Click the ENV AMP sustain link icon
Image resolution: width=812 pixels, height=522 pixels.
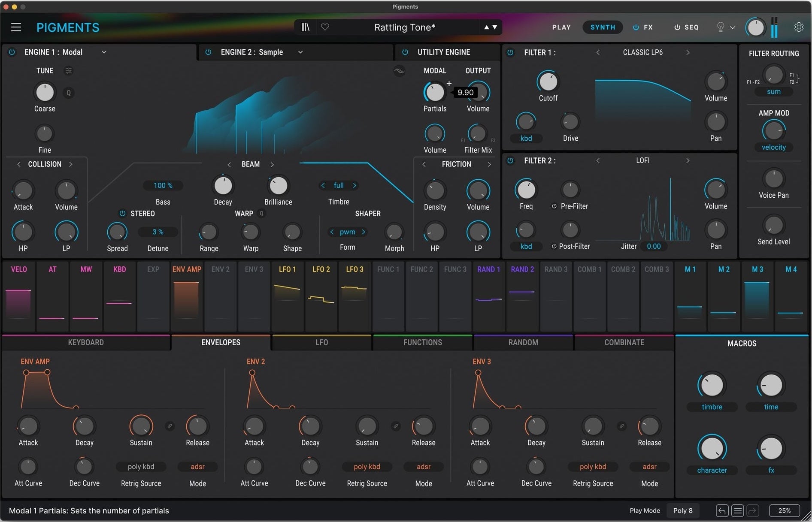170,426
